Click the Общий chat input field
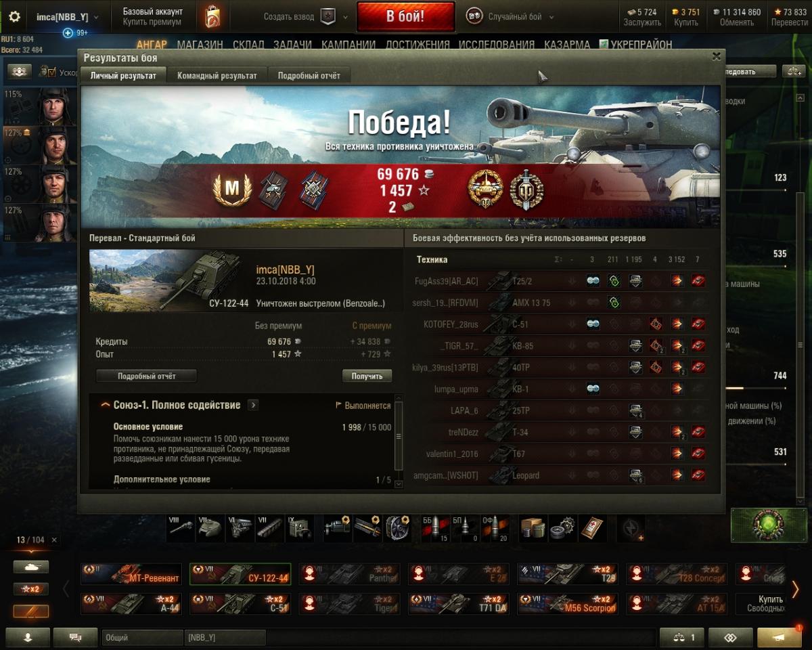This screenshot has height=650, width=812. [x=143, y=638]
